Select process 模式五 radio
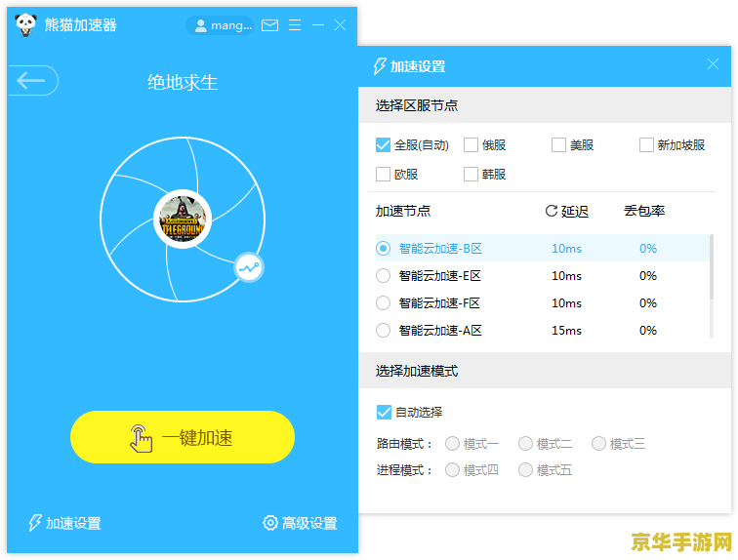This screenshot has height=560, width=738. (525, 469)
